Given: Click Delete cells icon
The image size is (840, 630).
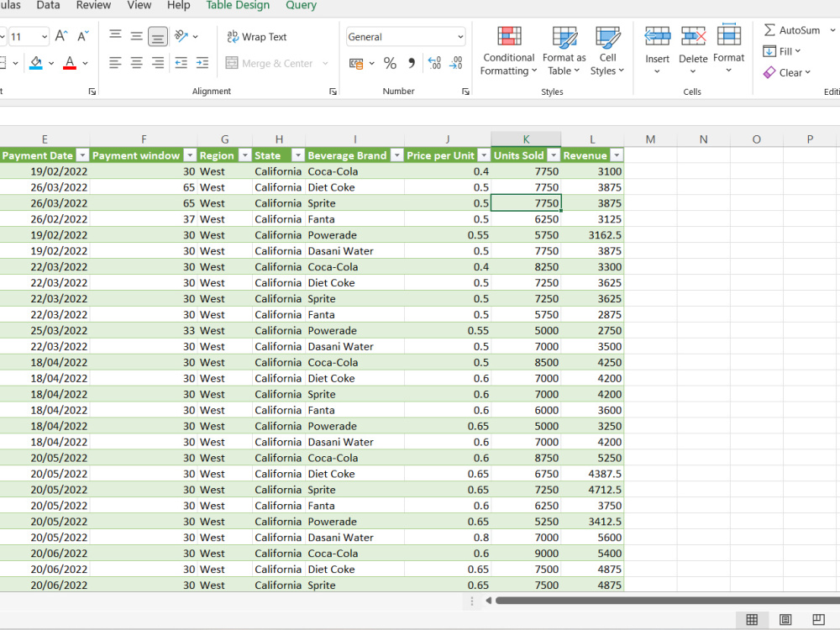Looking at the screenshot, I should coord(693,37).
